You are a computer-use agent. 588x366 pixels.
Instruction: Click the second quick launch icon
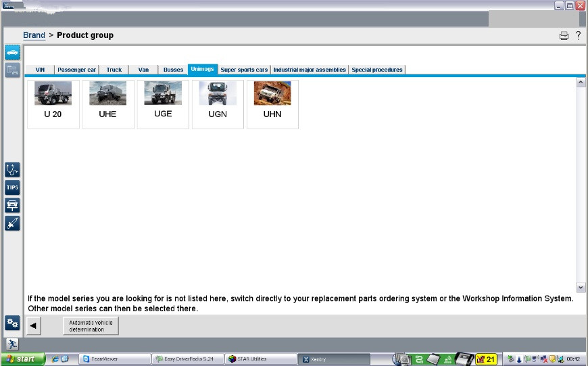[x=64, y=359]
